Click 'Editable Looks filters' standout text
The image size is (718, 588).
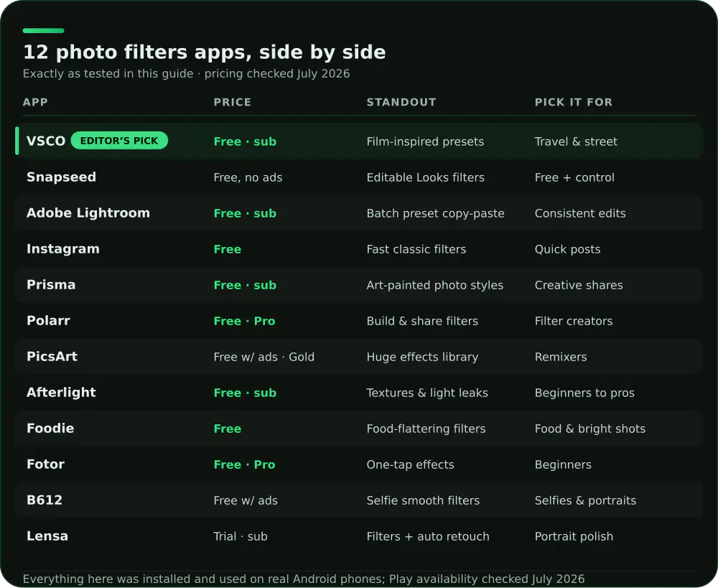pos(425,177)
